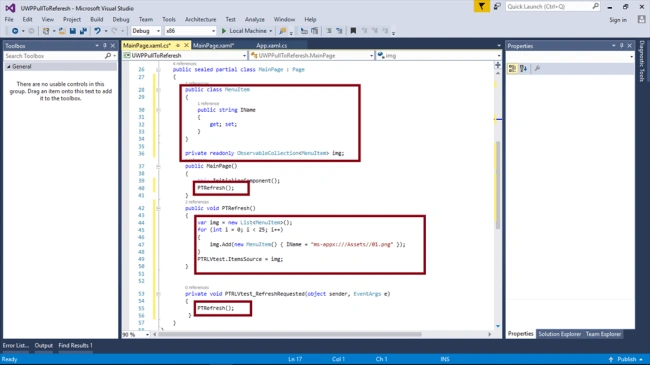This screenshot has height=365, width=650.
Task: Click the Save icon in the toolbar
Action: (73, 31)
